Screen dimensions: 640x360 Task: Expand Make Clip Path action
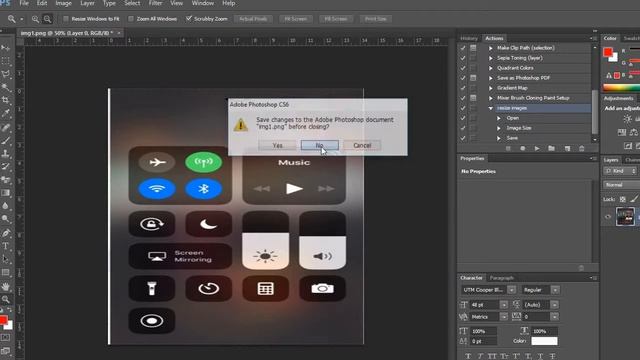pyautogui.click(x=491, y=48)
